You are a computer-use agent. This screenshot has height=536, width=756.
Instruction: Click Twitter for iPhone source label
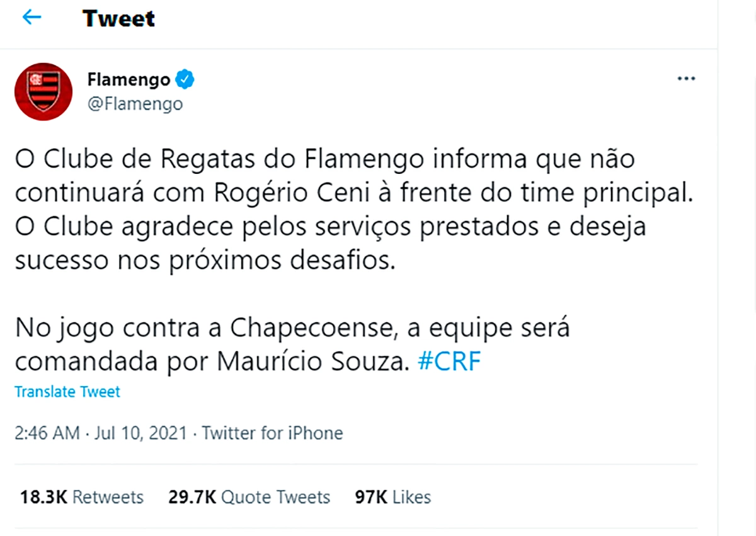pos(272,433)
